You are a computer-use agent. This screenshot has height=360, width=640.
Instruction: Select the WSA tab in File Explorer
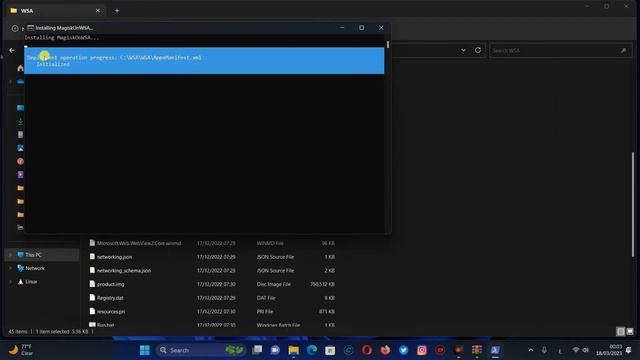pos(55,11)
